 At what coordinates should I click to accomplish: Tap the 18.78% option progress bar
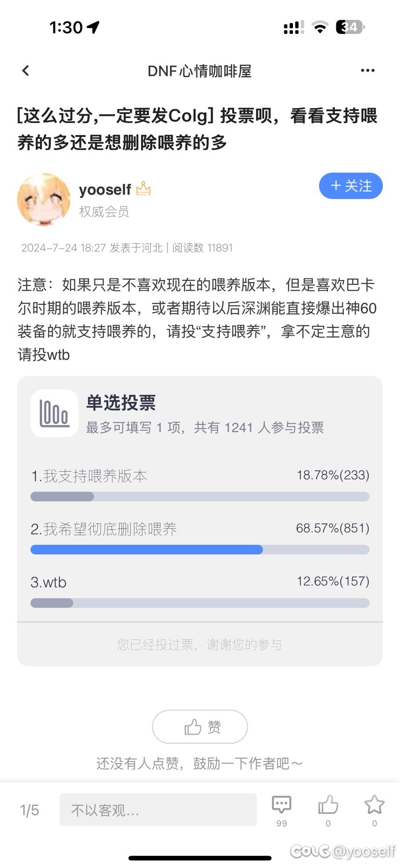point(200,496)
